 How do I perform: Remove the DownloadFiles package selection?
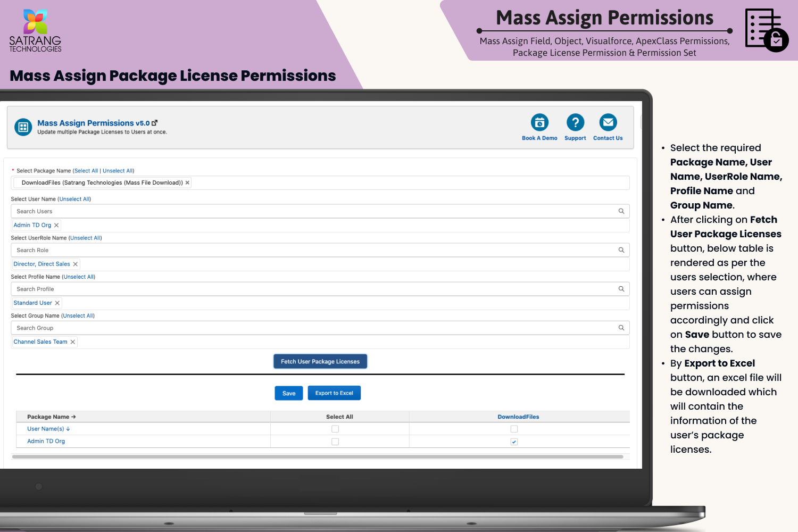pyautogui.click(x=187, y=183)
